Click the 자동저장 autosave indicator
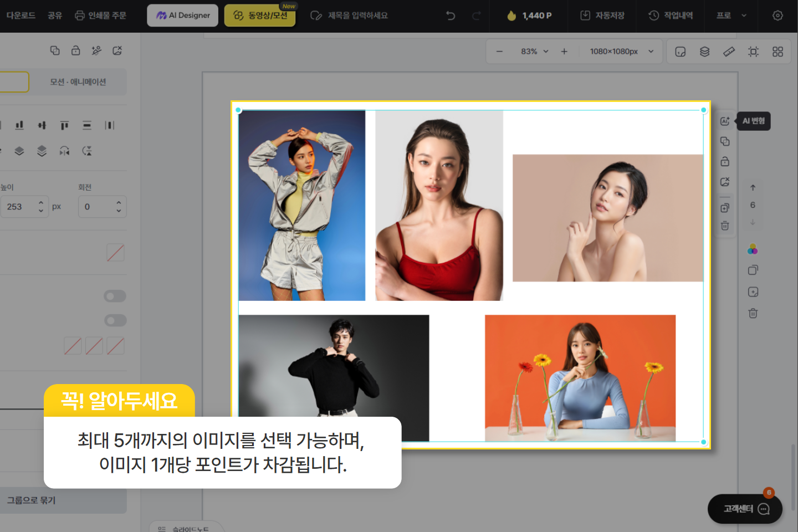 pyautogui.click(x=602, y=16)
